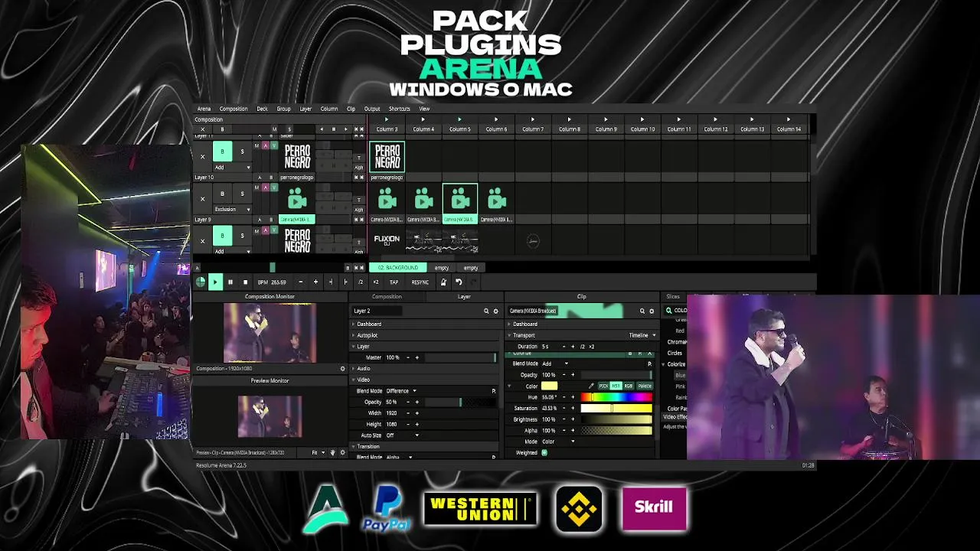Adjust the Saturation slider
The height and width of the screenshot is (551, 980).
pos(616,409)
